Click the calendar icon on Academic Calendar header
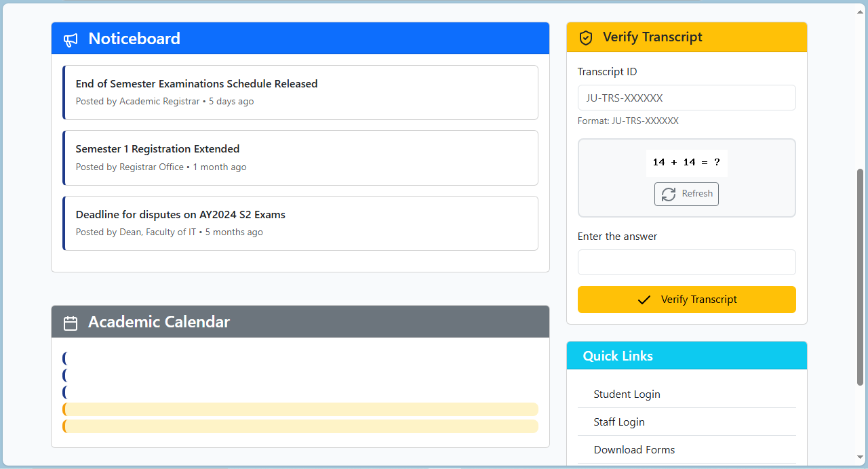This screenshot has height=469, width=868. (x=71, y=323)
